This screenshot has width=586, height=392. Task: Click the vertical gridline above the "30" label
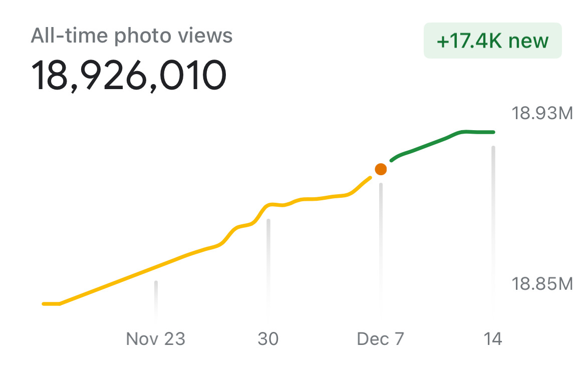coord(268,265)
